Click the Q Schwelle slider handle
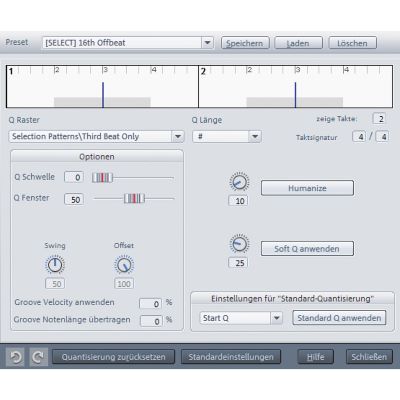Image resolution: width=400 pixels, height=400 pixels. 102,178
